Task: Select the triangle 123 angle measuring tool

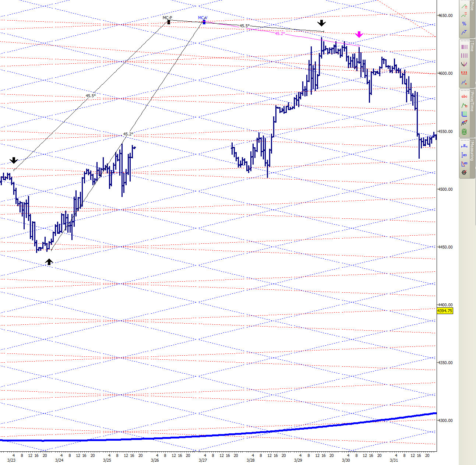Action: point(464,164)
